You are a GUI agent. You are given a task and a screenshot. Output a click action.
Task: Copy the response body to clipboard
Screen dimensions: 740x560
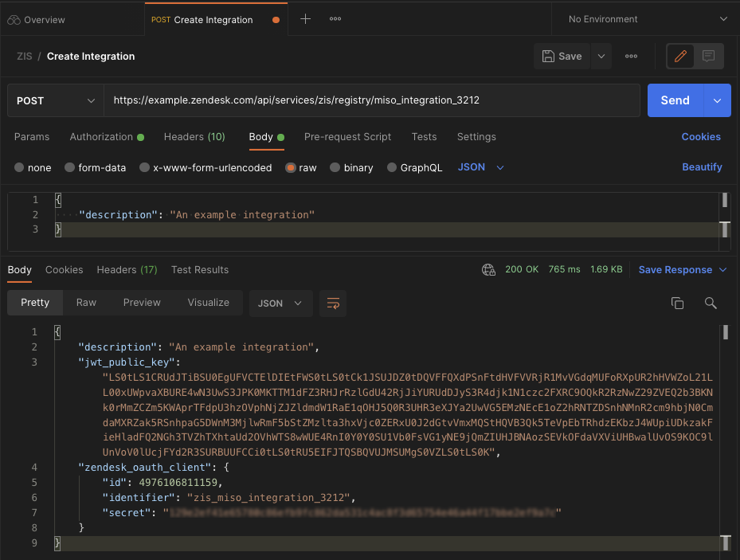point(677,303)
